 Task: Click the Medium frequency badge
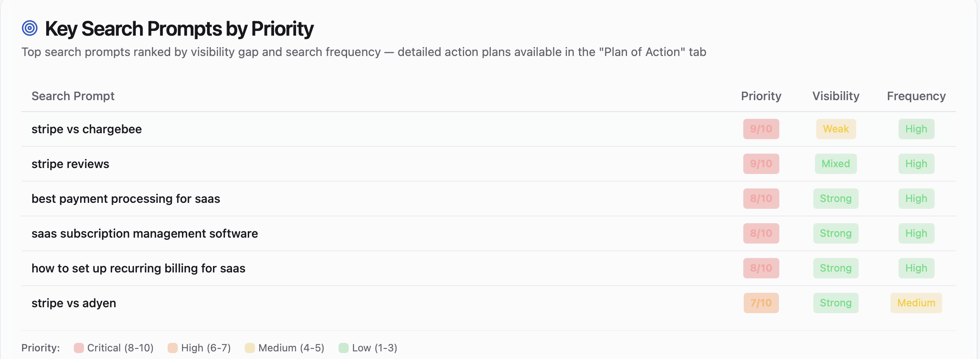tap(916, 303)
